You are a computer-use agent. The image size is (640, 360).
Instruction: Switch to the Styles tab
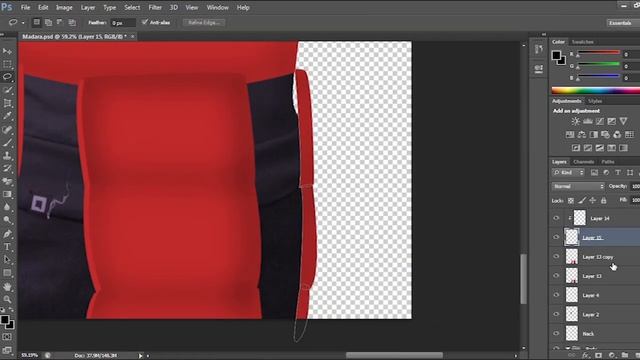coord(595,101)
